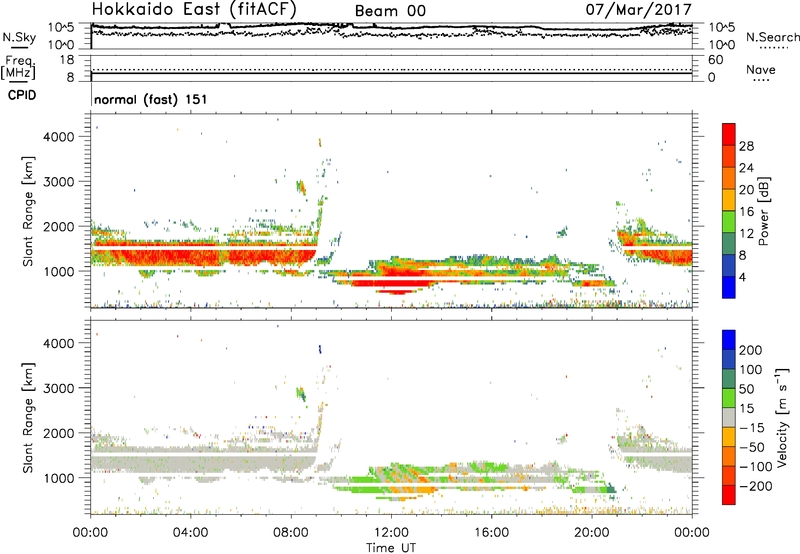Click the 3000 tick on Velocity panel axis
800x554 pixels.
pos(59,388)
